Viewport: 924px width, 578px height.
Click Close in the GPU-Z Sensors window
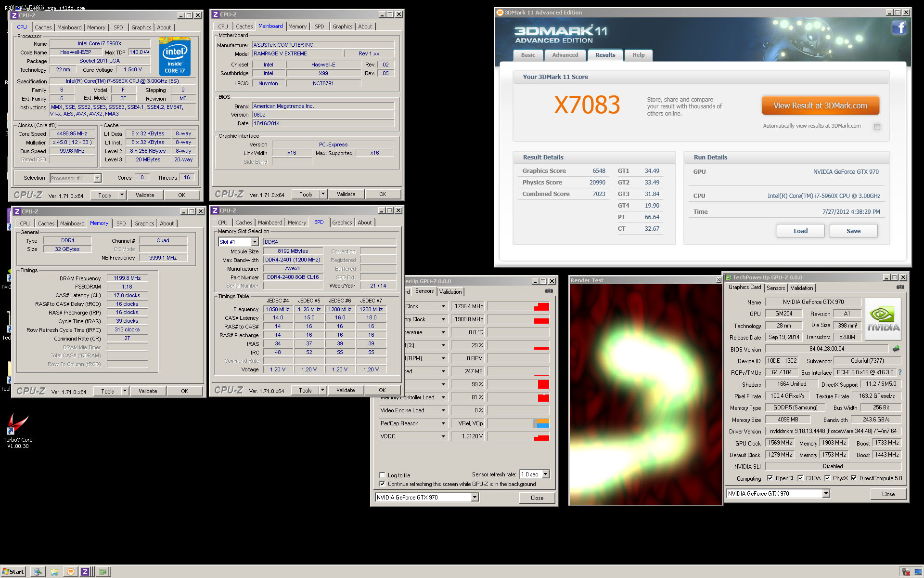coord(537,498)
